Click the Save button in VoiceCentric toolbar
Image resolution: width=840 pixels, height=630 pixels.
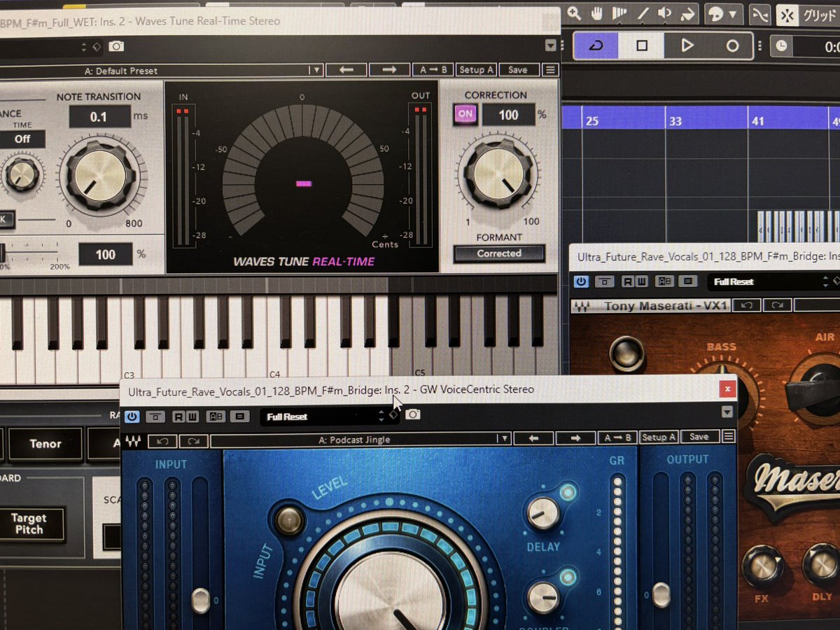click(x=699, y=436)
